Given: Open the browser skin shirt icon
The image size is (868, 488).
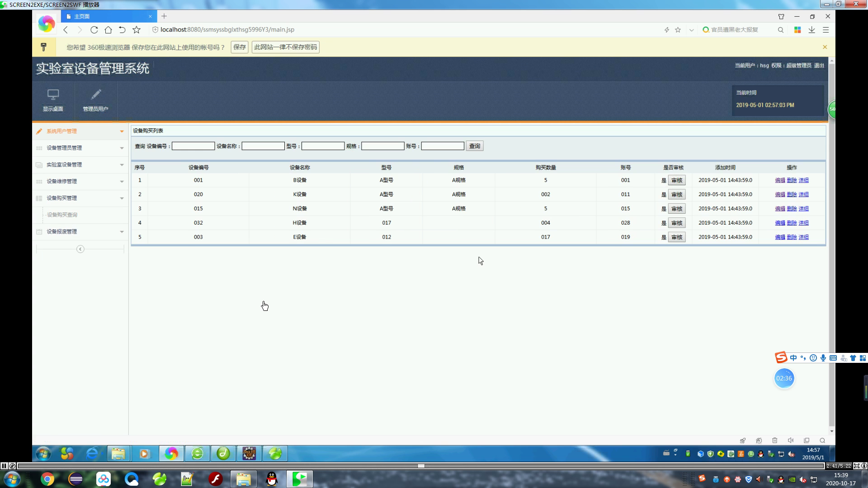Looking at the screenshot, I should (781, 16).
